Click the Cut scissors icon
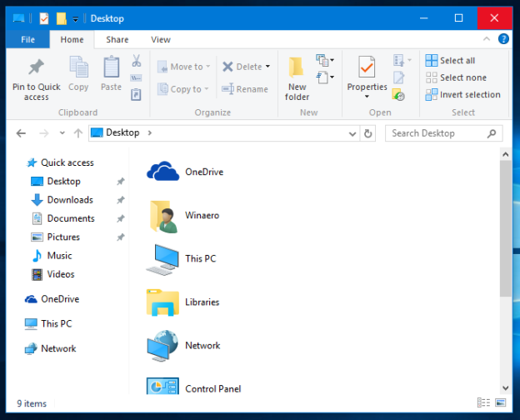 pyautogui.click(x=137, y=61)
